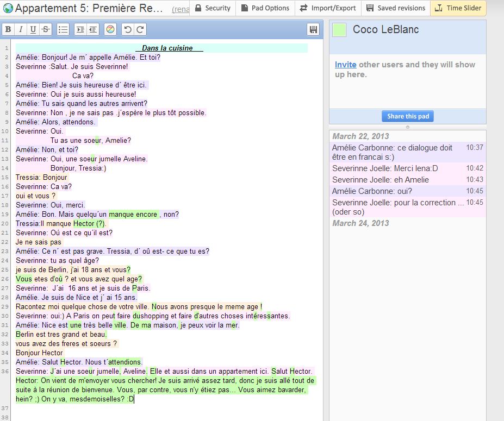The image size is (504, 421).
Task: Click the rename link beside pad title
Action: click(180, 10)
